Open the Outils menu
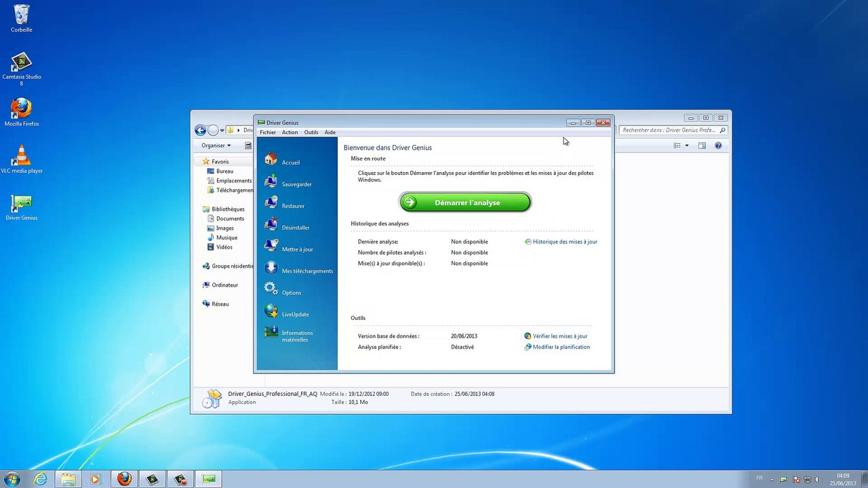This screenshot has width=868, height=488. point(311,132)
